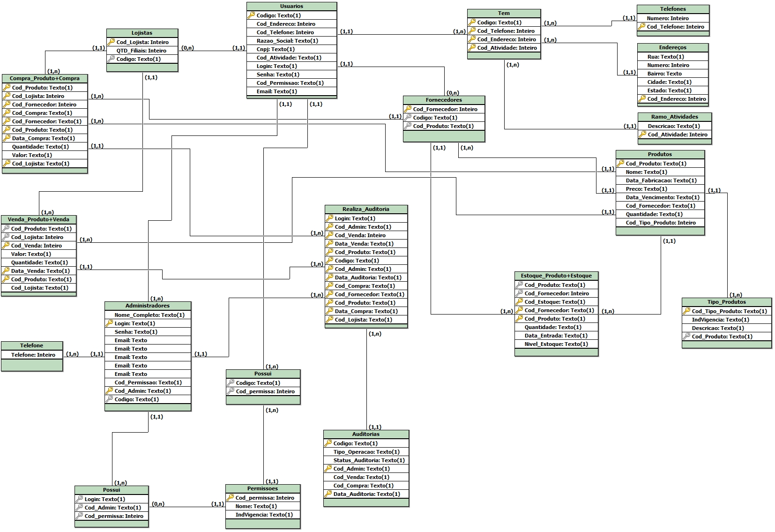Viewport: 775px width, 532px height.
Task: Click the key icon for Cod_Tipo_Produto in Tipo_Produtos
Action: click(686, 311)
